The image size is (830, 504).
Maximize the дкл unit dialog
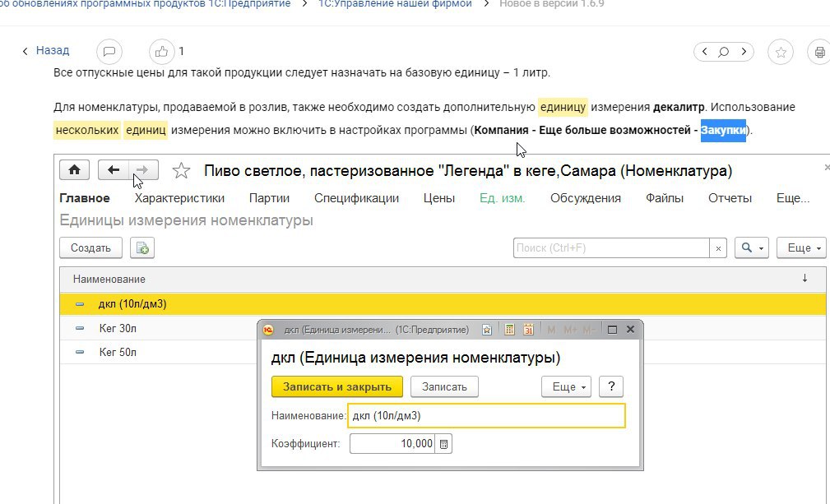613,330
